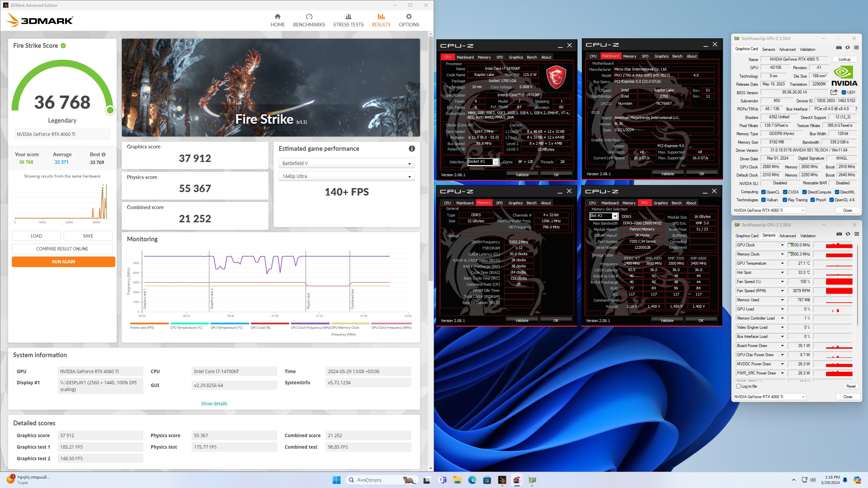Screen dimensions: 868x488
Task: Open 1440p Ultra resolution dropdown
Action: point(347,176)
